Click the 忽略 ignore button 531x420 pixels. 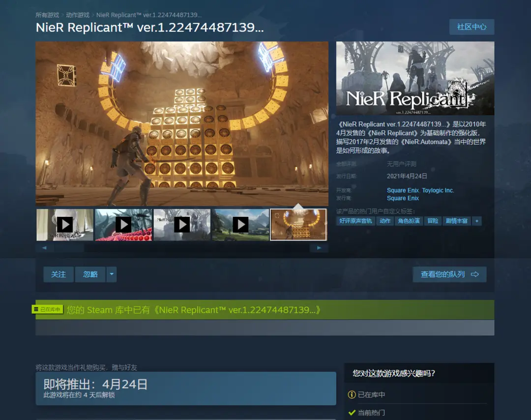click(90, 274)
